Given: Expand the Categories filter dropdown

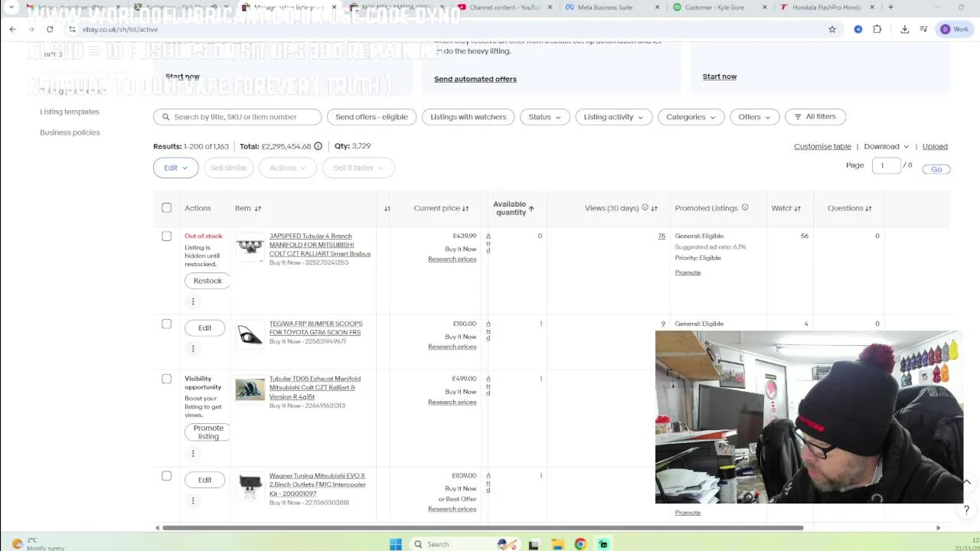Looking at the screenshot, I should 691,117.
